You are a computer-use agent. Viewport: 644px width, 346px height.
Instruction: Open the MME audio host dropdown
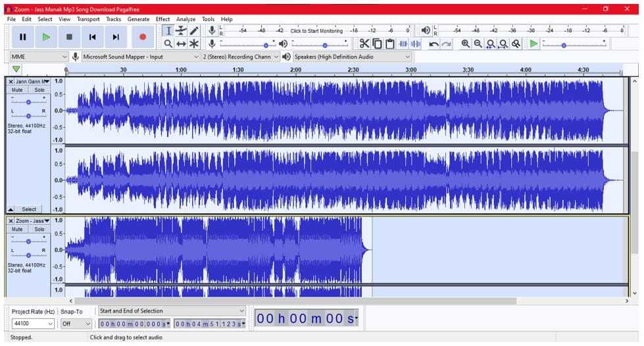click(x=39, y=57)
